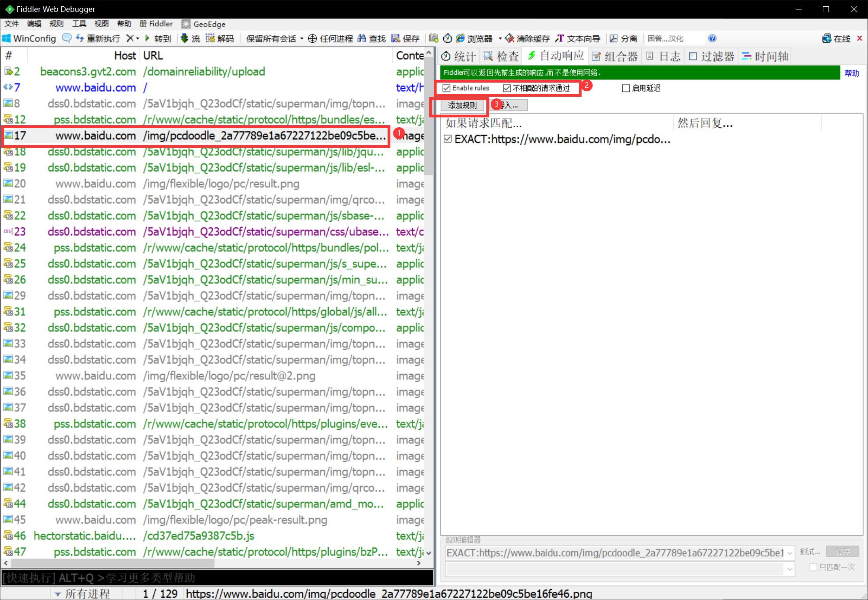The width and height of the screenshot is (868, 600).
Task: Toggle the 启用延迟 checkbox
Action: point(625,88)
